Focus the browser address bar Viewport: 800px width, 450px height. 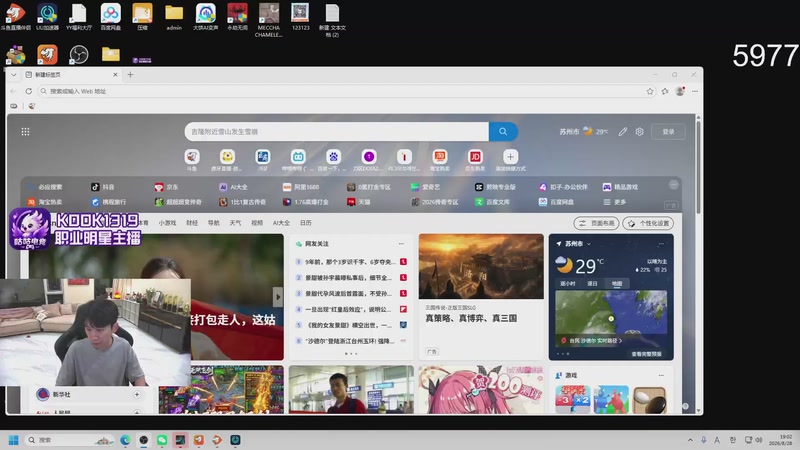pos(347,91)
